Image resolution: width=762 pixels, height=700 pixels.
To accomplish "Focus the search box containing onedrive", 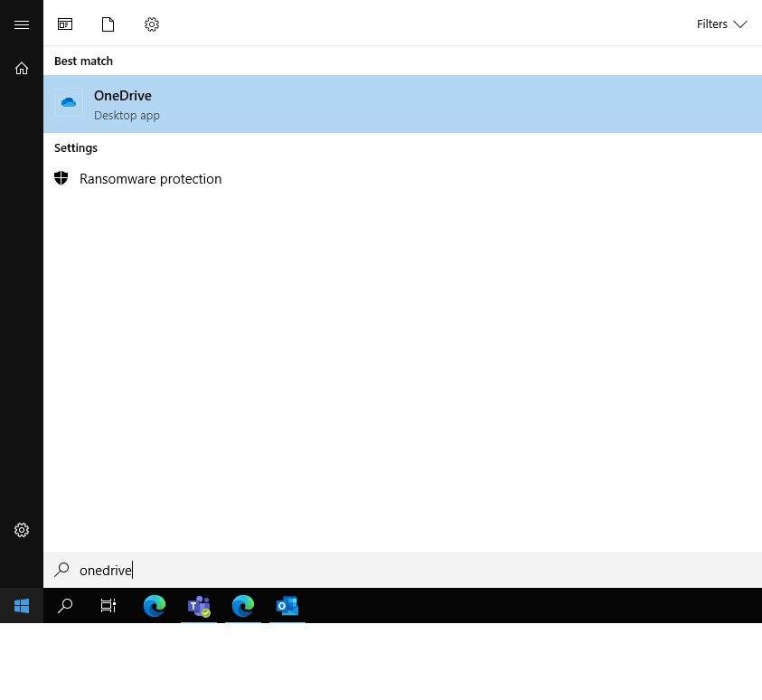I will click(402, 570).
